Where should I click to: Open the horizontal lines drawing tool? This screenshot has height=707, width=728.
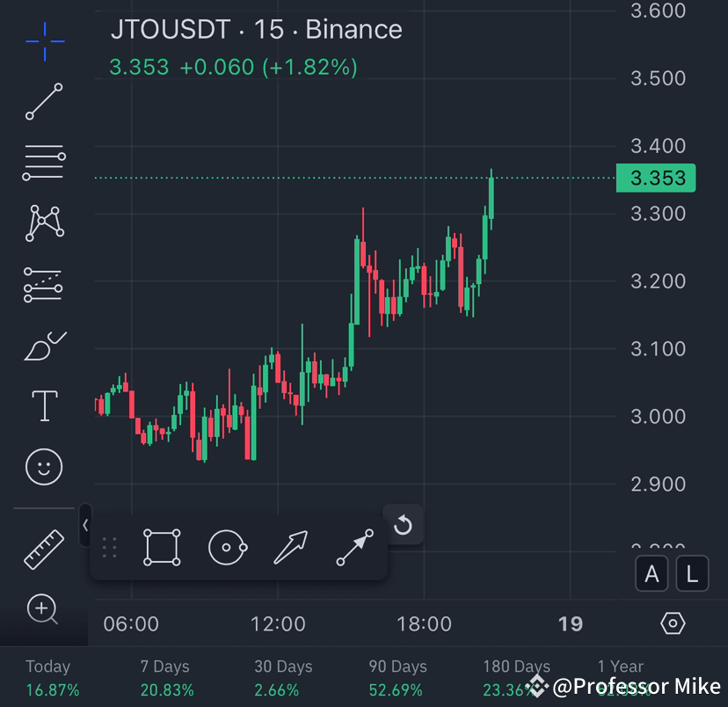coord(43,162)
